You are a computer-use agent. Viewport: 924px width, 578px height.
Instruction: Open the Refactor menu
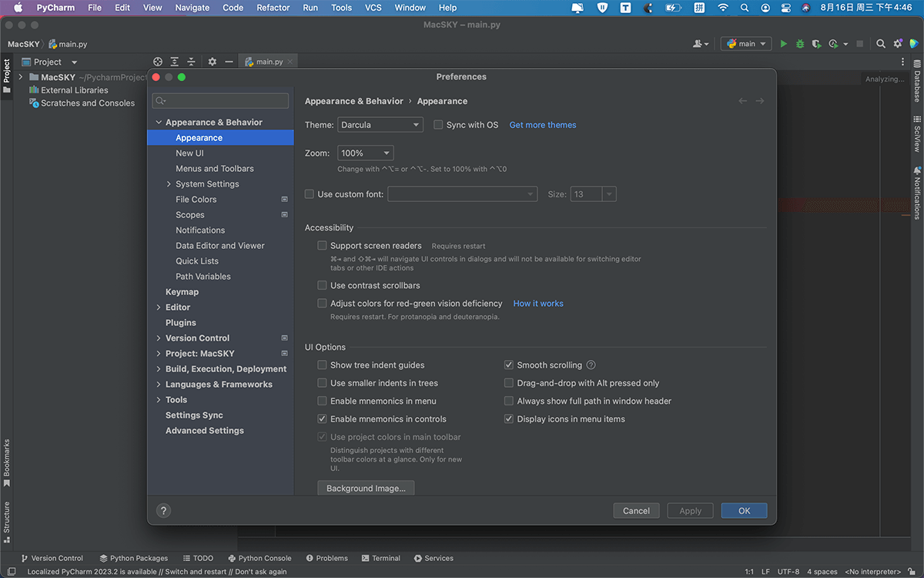(x=273, y=8)
